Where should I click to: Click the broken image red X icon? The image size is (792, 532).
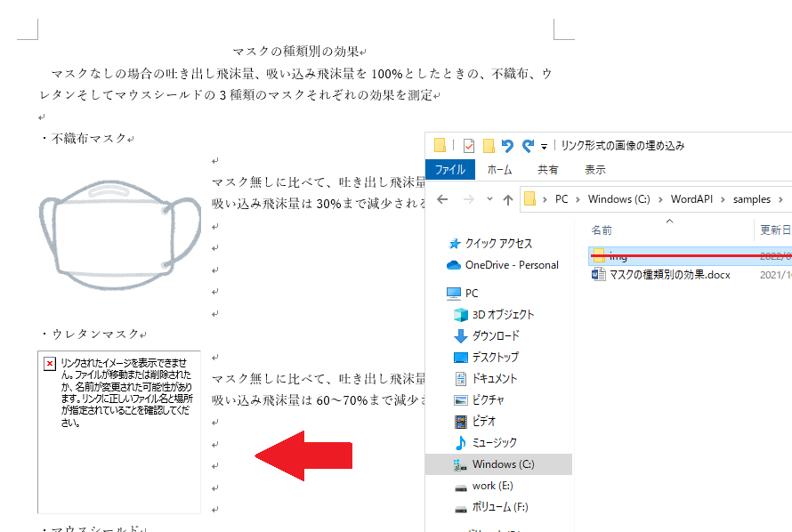[50, 364]
